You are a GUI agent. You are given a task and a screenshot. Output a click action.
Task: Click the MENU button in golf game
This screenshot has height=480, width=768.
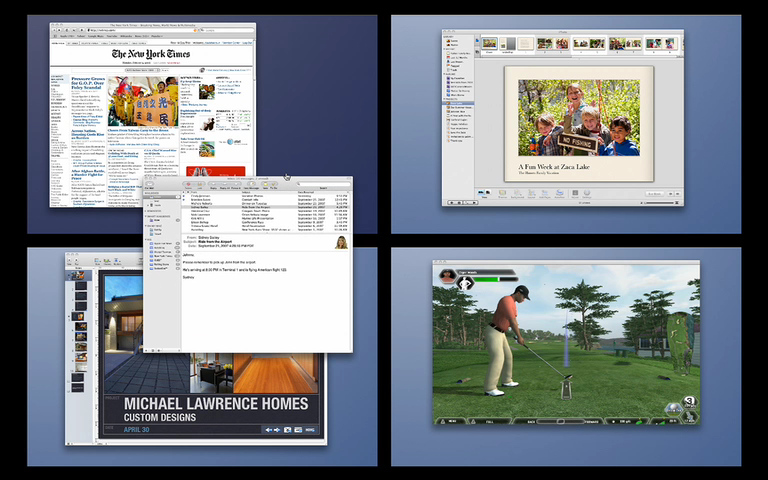click(x=453, y=420)
